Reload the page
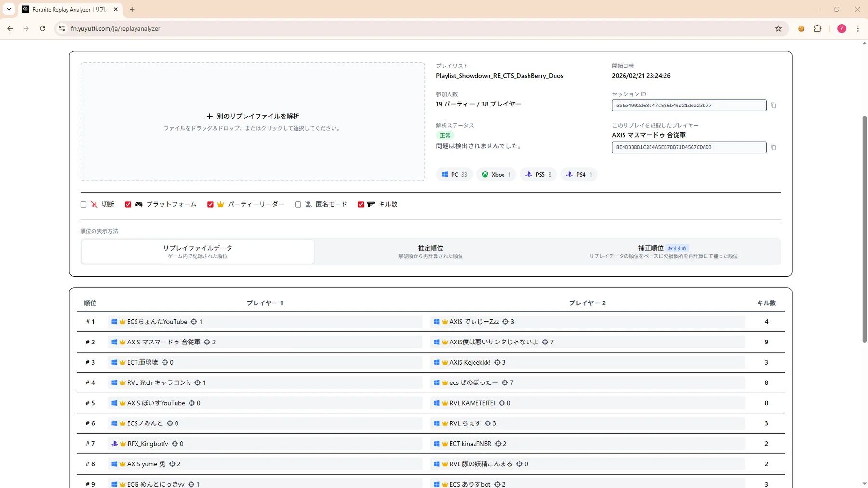 click(42, 28)
